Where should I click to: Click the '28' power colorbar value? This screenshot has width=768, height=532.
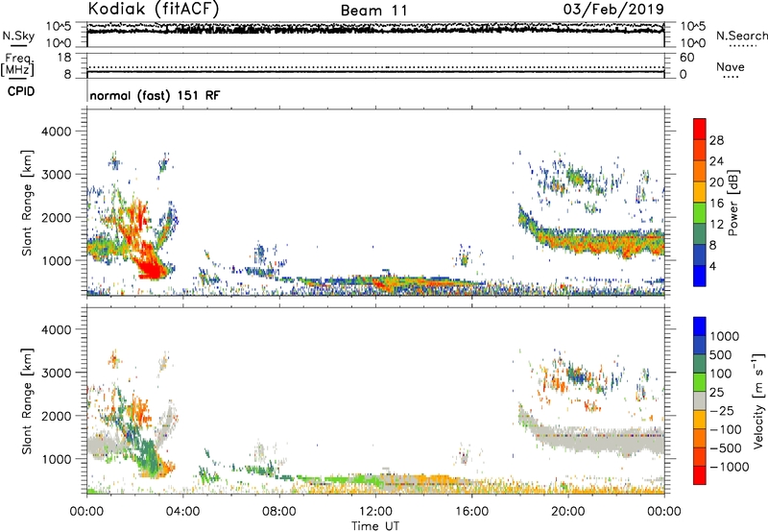click(716, 140)
